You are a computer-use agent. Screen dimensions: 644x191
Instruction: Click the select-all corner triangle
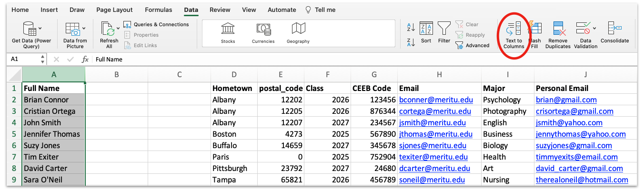pos(15,75)
